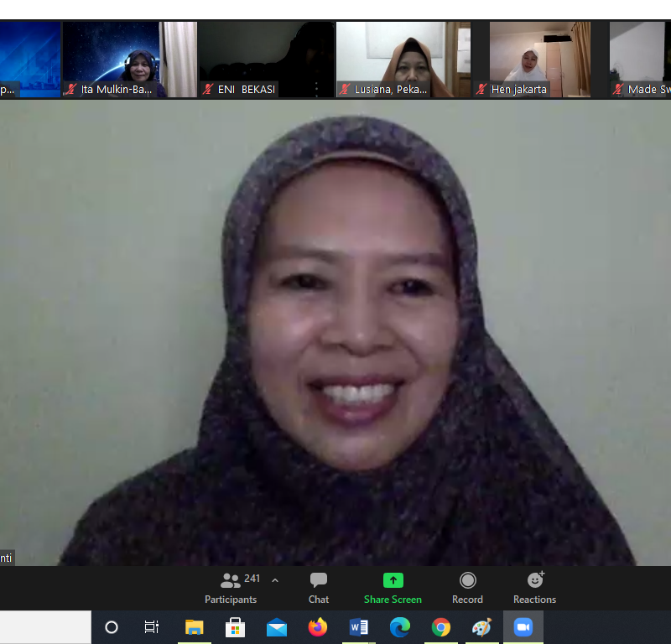Open the Windows Task View button

coord(152,627)
